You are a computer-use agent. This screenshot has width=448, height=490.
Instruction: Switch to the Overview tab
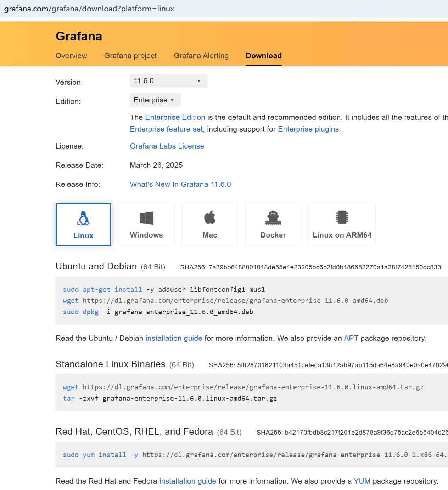(71, 56)
